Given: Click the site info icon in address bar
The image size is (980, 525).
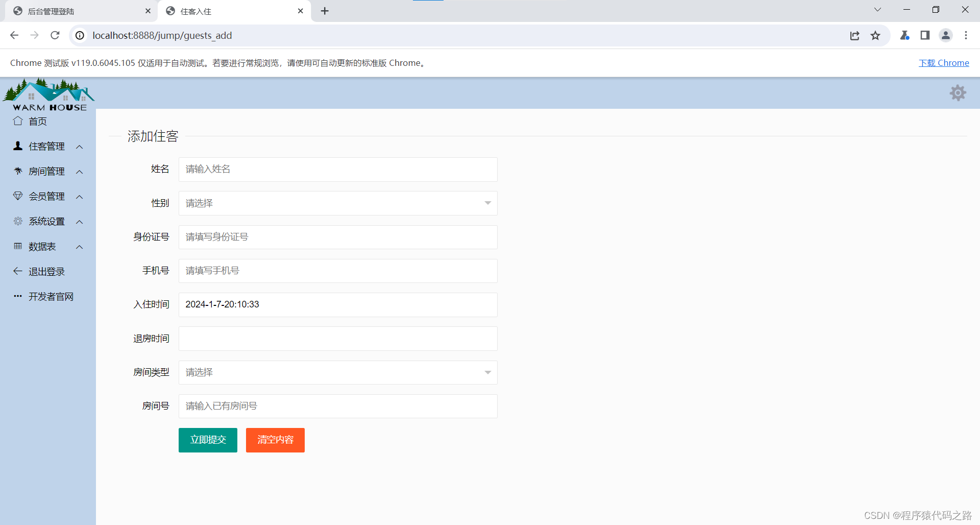Looking at the screenshot, I should pos(80,35).
